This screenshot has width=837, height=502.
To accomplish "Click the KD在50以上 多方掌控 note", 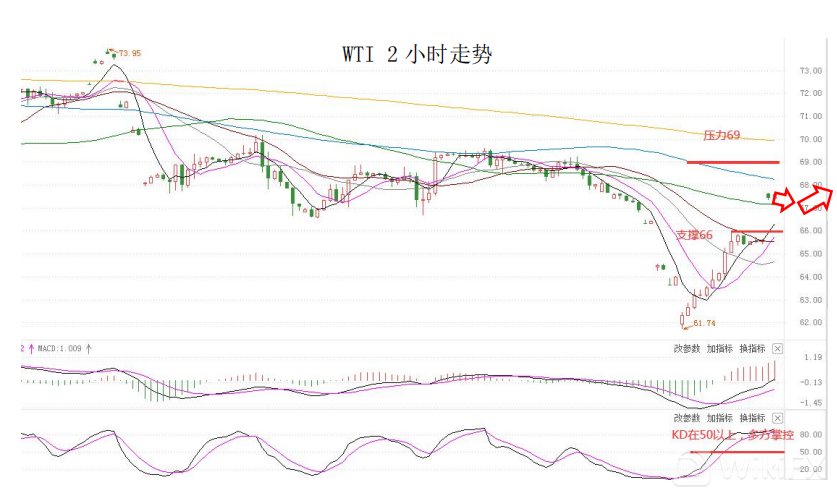I will [x=732, y=435].
